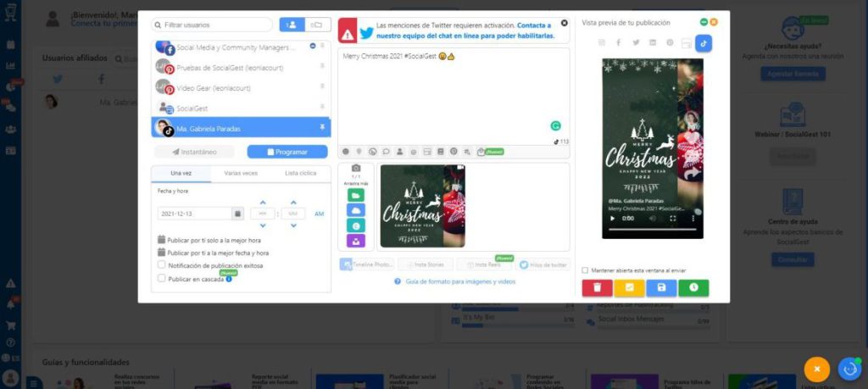The height and width of the screenshot is (389, 868).
Task: Decrease the hour value
Action: pos(263,225)
